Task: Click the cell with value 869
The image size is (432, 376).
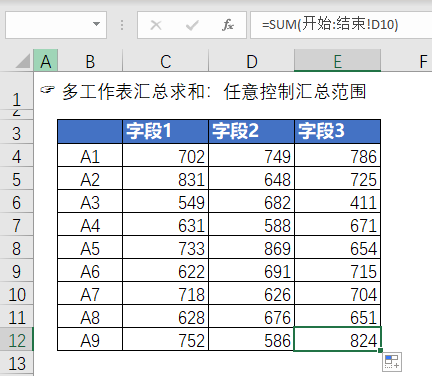Action: 252,247
